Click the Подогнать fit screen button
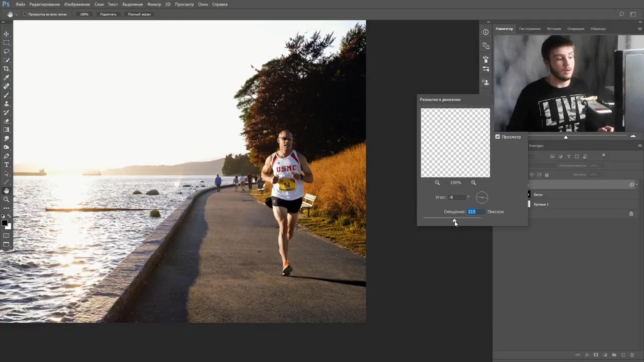This screenshot has width=644, height=362. (108, 14)
